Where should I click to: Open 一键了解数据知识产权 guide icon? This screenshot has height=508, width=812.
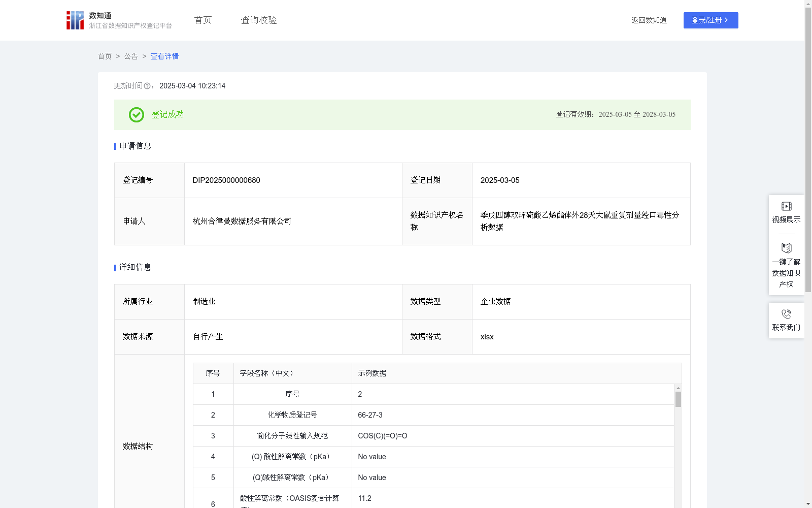786,248
